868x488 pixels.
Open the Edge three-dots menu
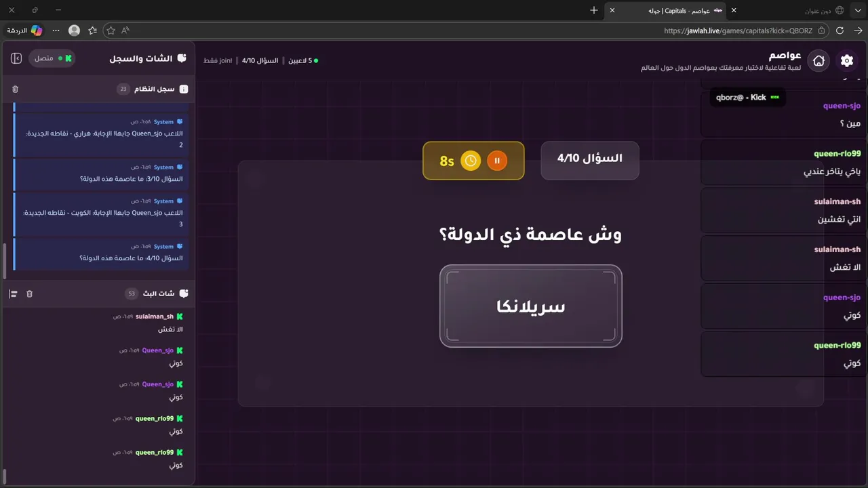(x=56, y=30)
